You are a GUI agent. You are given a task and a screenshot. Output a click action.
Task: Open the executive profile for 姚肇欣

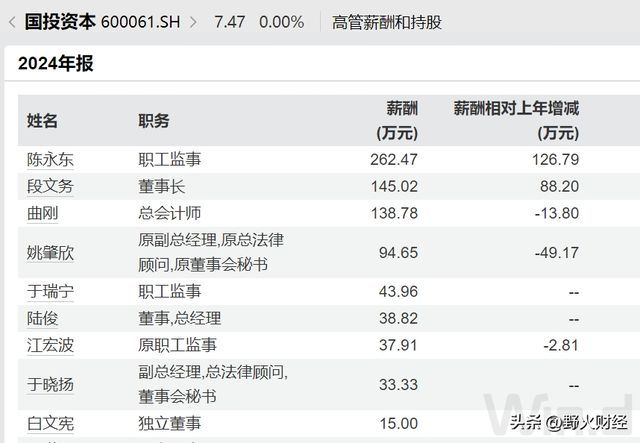pos(50,253)
